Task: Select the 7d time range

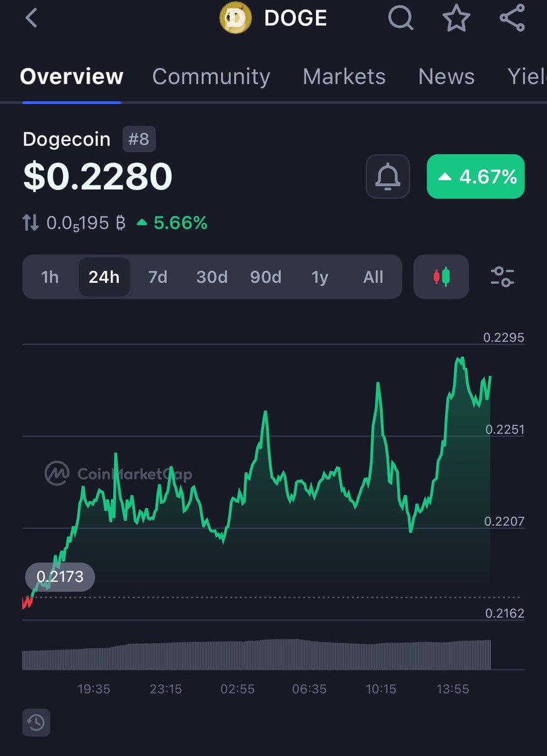Action: pos(158,277)
